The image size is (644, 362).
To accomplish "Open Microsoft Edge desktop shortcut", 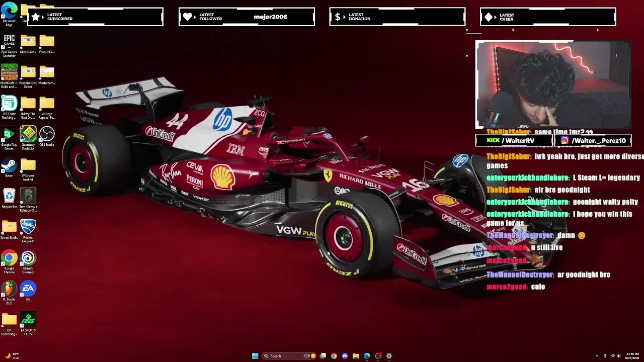I will [x=9, y=14].
